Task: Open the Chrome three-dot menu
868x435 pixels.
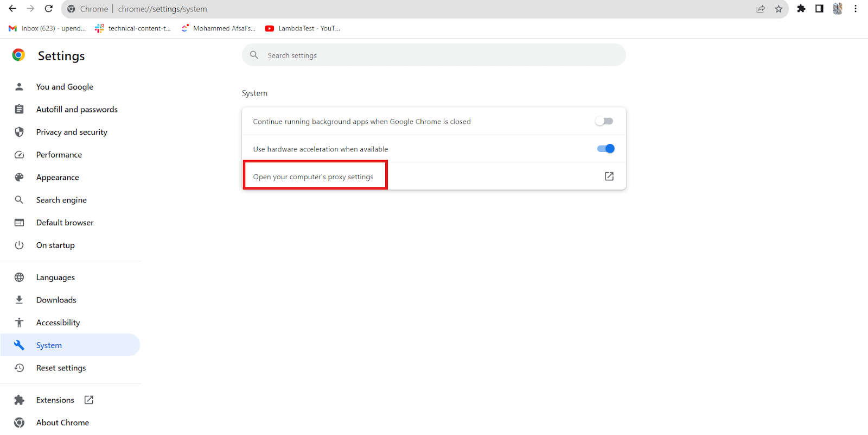Action: click(856, 9)
